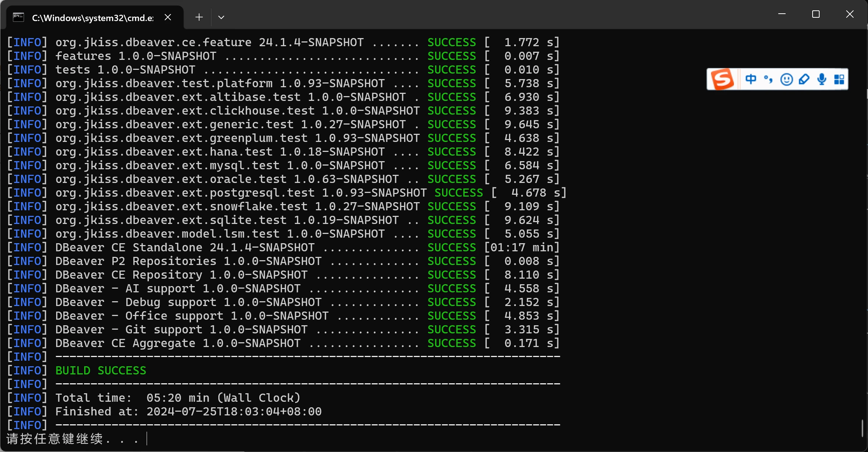
Task: Open the Sogou skin pen icon
Action: point(804,79)
